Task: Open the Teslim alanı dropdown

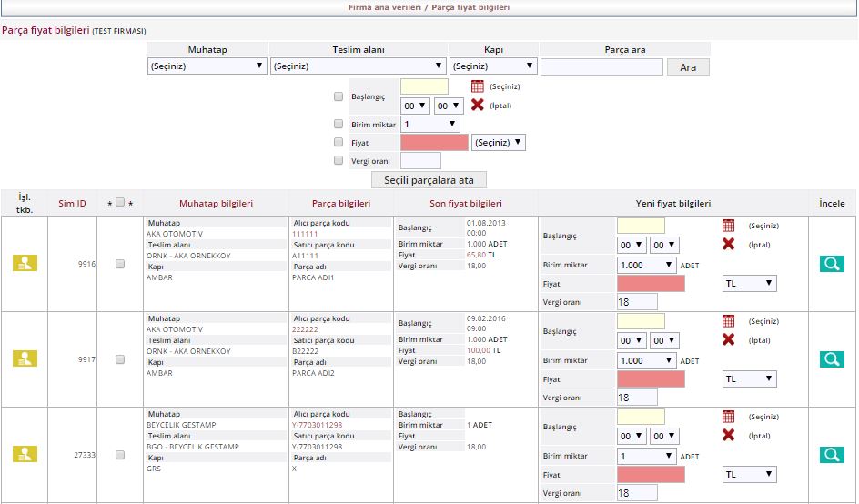Action: pos(358,66)
